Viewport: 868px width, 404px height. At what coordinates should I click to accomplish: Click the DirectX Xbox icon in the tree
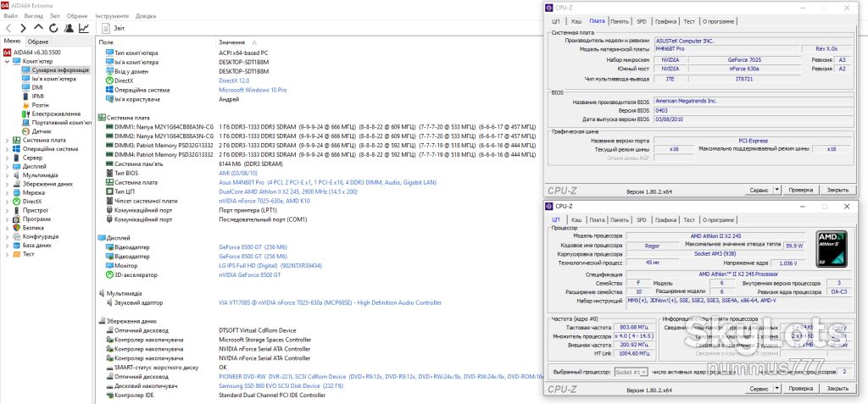point(17,202)
